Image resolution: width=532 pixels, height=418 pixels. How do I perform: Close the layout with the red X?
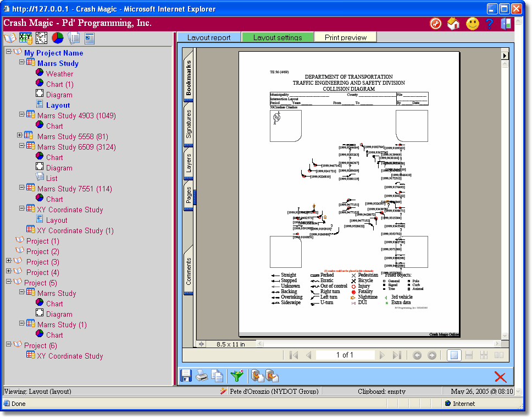click(x=500, y=377)
